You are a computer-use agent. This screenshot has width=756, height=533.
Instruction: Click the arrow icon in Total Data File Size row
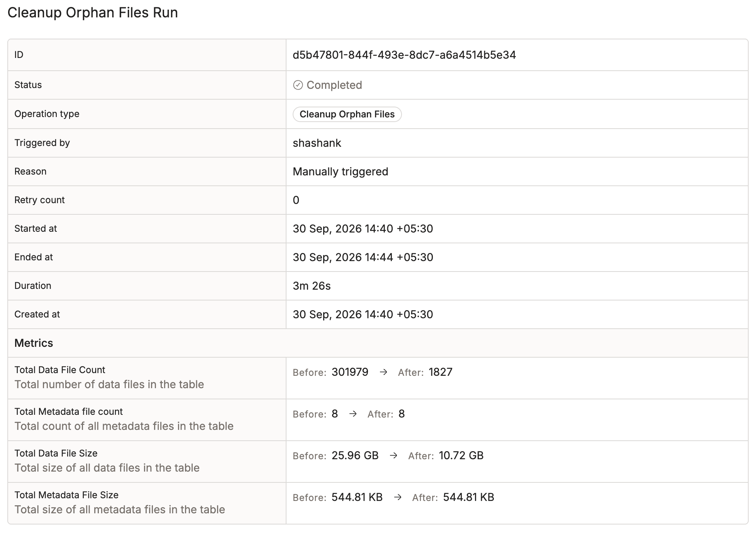coord(393,455)
